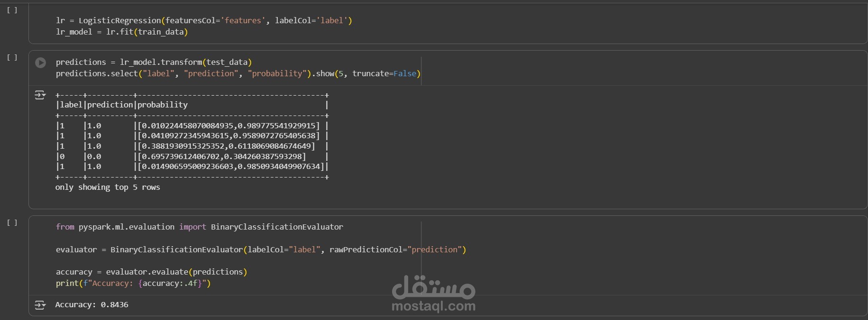Viewport: 868px width, 320px height.
Task: Place cursor on lr_model = lr.fit(train_data) line
Action: (x=122, y=32)
